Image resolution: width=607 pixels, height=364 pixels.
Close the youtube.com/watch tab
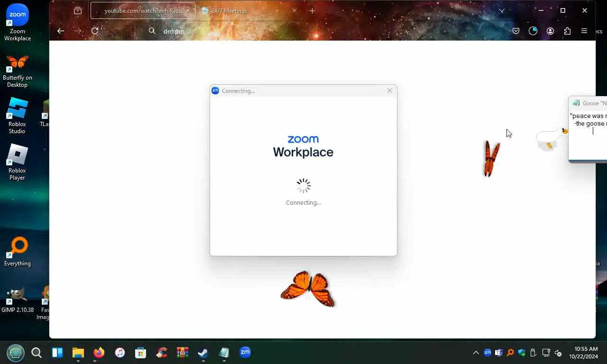click(x=187, y=10)
